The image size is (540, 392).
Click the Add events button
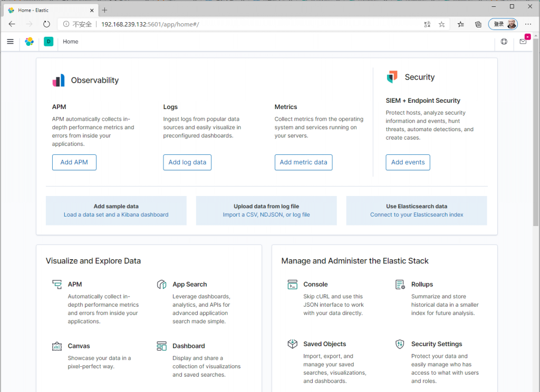click(x=408, y=162)
